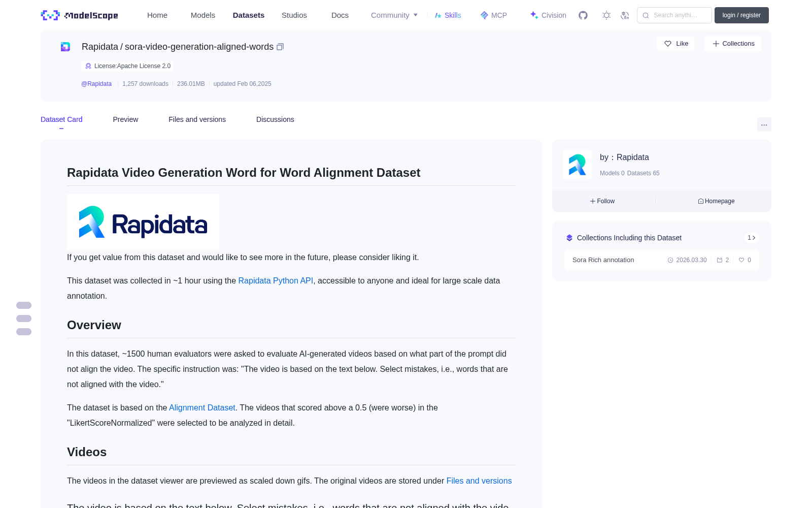Add dataset to Collections
The image size is (812, 508).
(733, 44)
